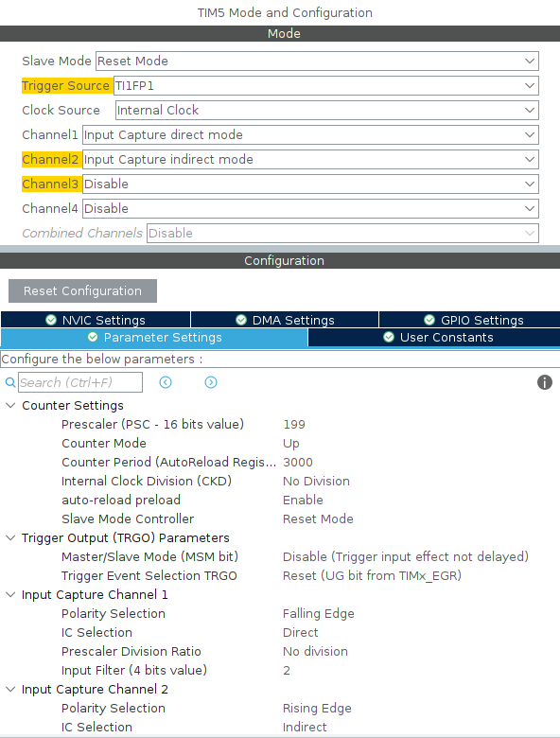The width and height of the screenshot is (560, 738).
Task: Open the Channel3 dropdown
Action: pos(310,184)
